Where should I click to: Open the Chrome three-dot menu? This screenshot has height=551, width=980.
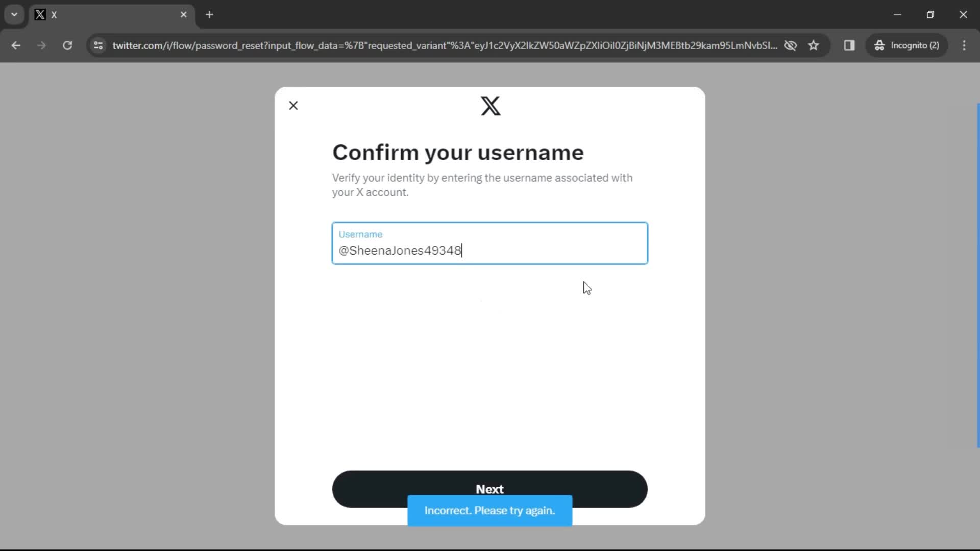pos(964,45)
